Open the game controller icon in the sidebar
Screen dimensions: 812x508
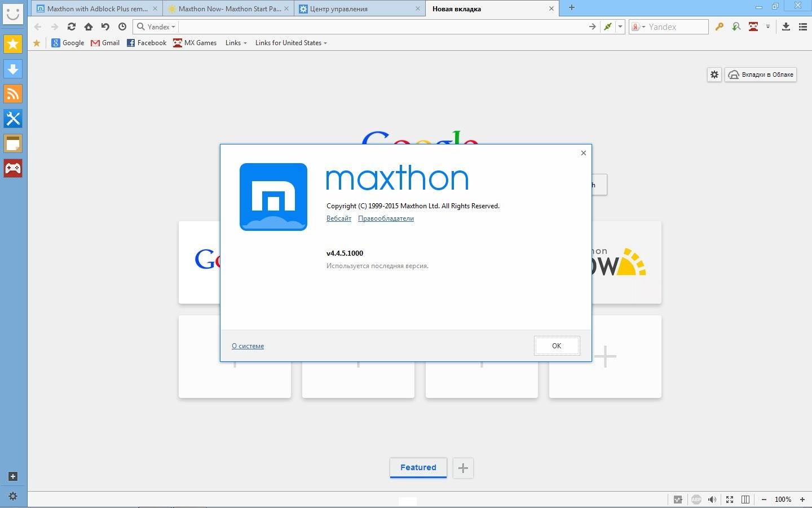13,168
